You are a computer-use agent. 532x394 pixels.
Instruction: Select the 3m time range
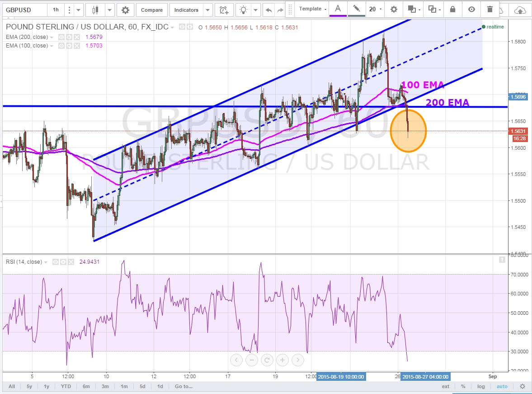click(x=105, y=386)
